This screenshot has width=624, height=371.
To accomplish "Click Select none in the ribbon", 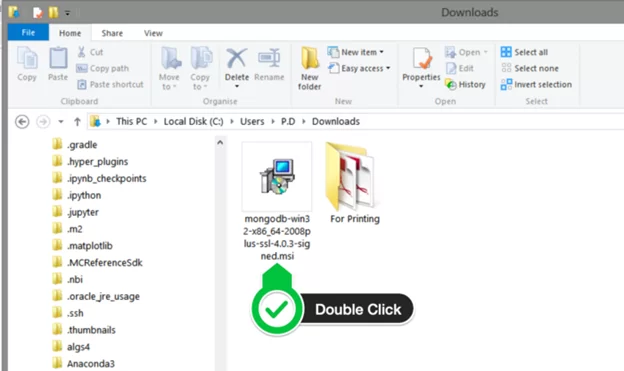I will [530, 68].
